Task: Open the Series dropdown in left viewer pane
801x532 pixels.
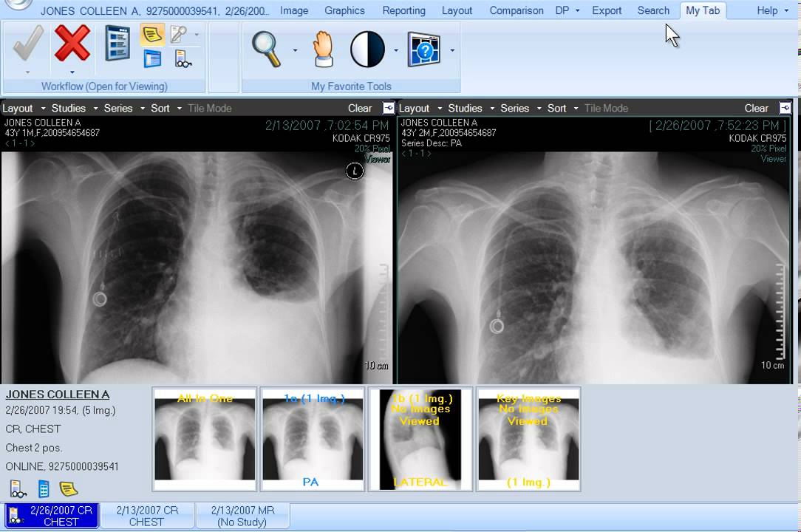Action: pyautogui.click(x=124, y=109)
